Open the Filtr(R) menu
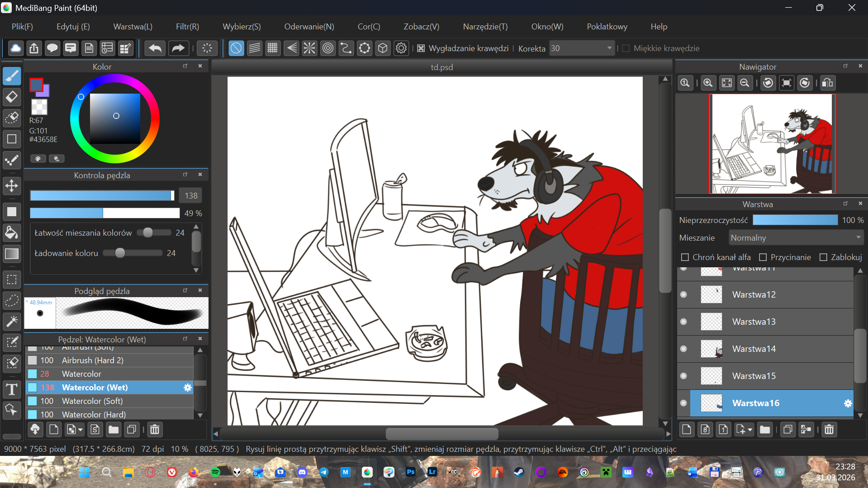The height and width of the screenshot is (488, 868). click(187, 27)
